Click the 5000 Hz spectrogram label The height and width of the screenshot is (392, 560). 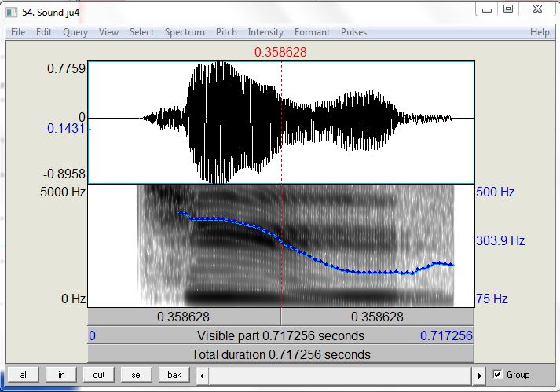[63, 192]
